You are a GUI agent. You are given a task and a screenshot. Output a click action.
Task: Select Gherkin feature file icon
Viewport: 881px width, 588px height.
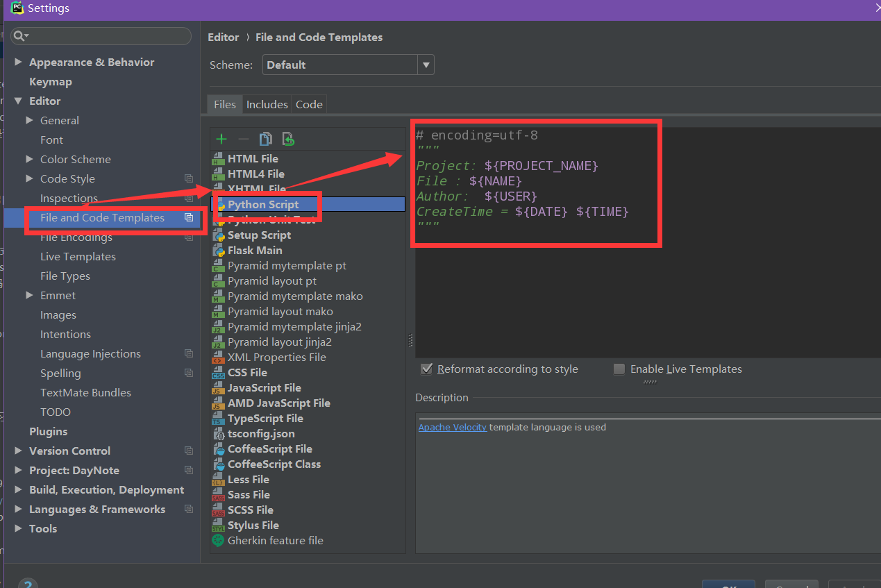218,541
